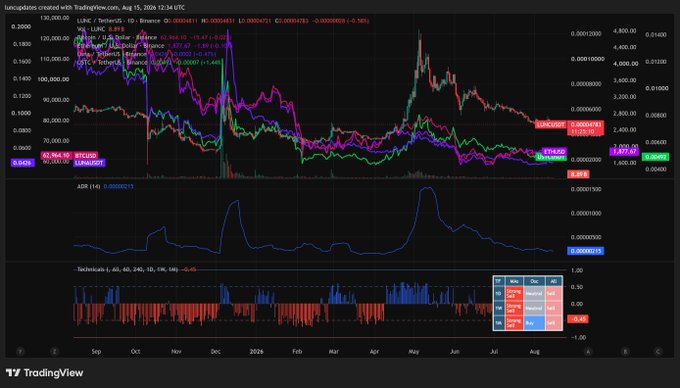Click the Dec label on the time axis
680x388 pixels.
[x=216, y=352]
